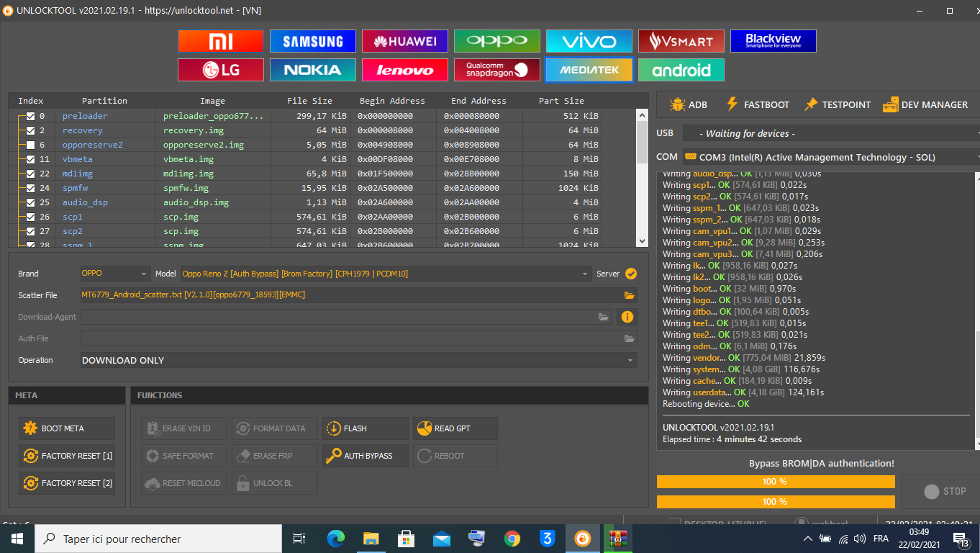Viewport: 980px width, 553px height.
Task: Check the opporeserve2 partition checkbox
Action: coord(30,145)
